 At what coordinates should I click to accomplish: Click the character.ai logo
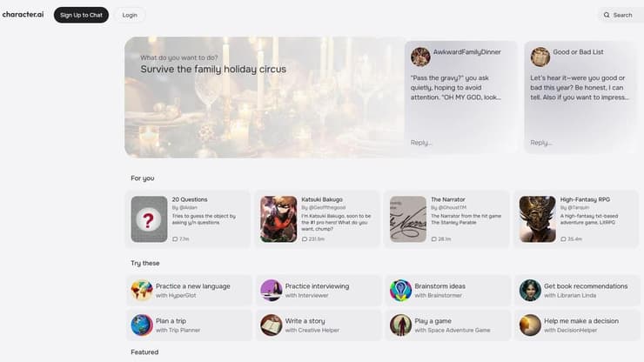point(23,15)
